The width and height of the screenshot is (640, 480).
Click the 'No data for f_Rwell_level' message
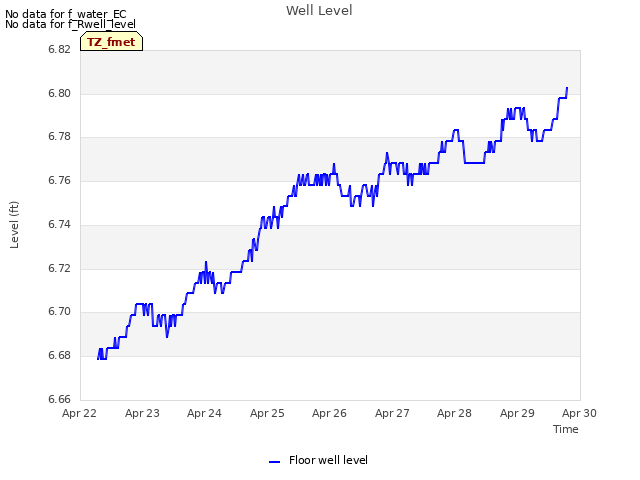click(x=70, y=24)
